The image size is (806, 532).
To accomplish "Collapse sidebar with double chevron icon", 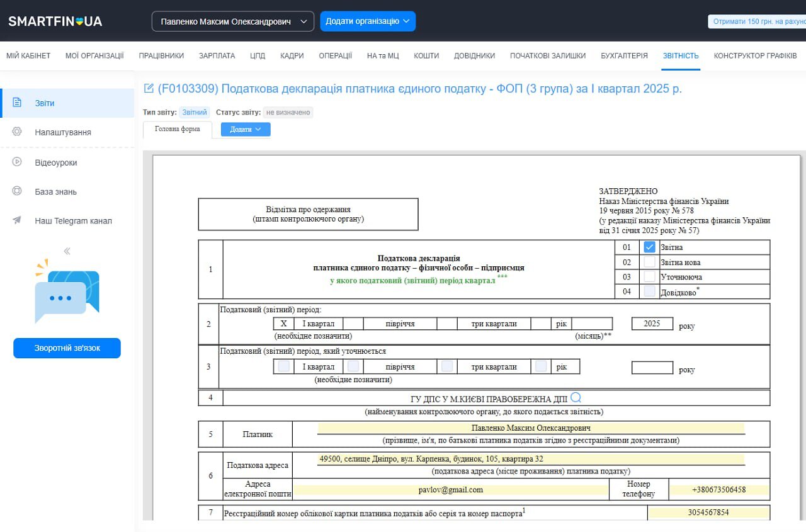I will point(67,251).
